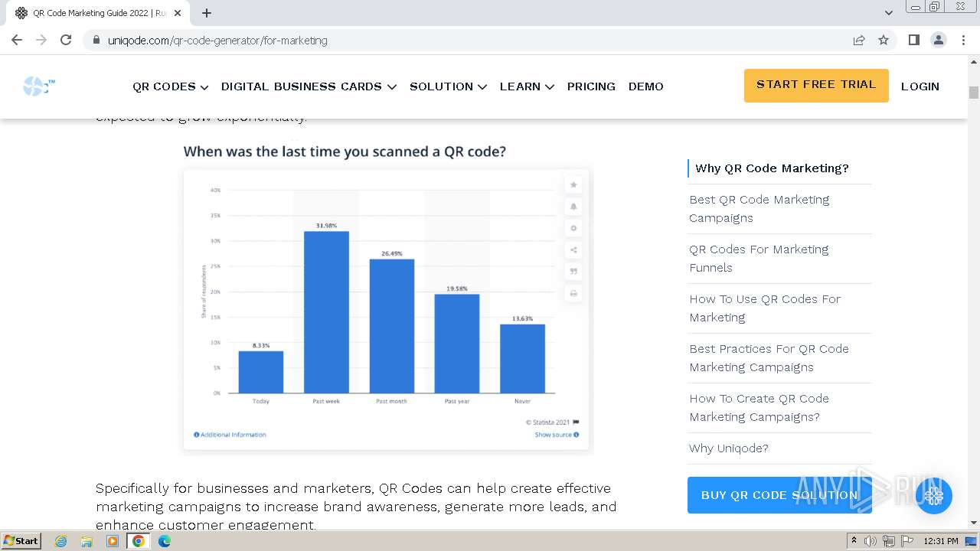Expand the SOLUTION dropdown menu
The height and width of the screenshot is (551, 980).
click(x=448, y=86)
